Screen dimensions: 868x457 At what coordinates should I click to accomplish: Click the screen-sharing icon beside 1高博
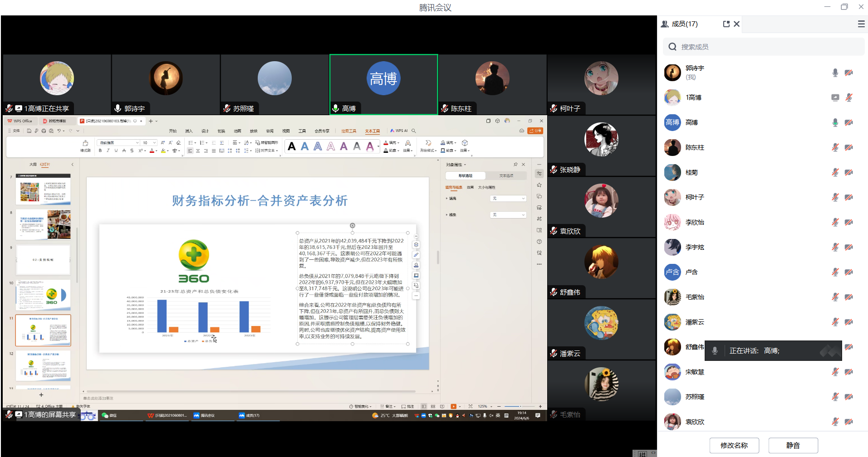835,97
